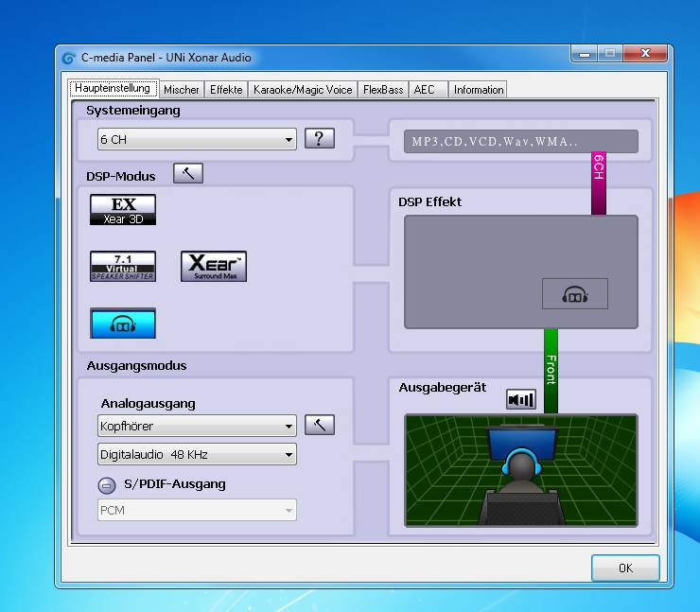Select the FlexBass tab

383,90
